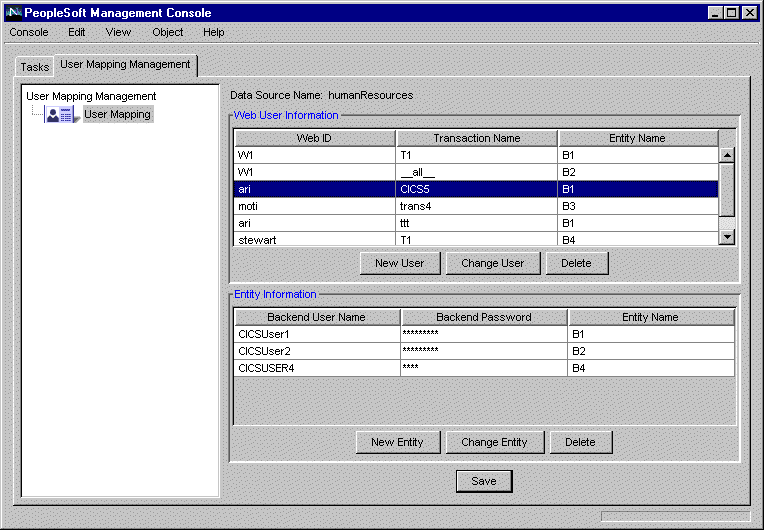Select the __all__ transaction cell
The width and height of the screenshot is (764, 530).
pos(477,172)
